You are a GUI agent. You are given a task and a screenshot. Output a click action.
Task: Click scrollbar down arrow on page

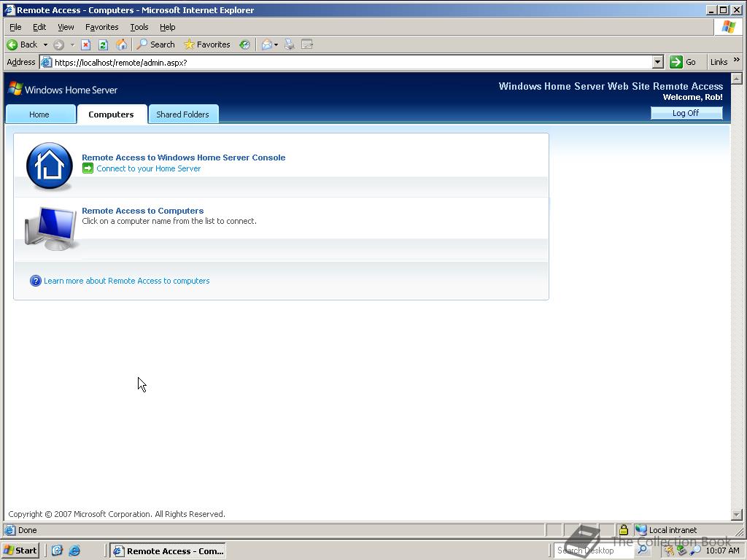point(737,514)
